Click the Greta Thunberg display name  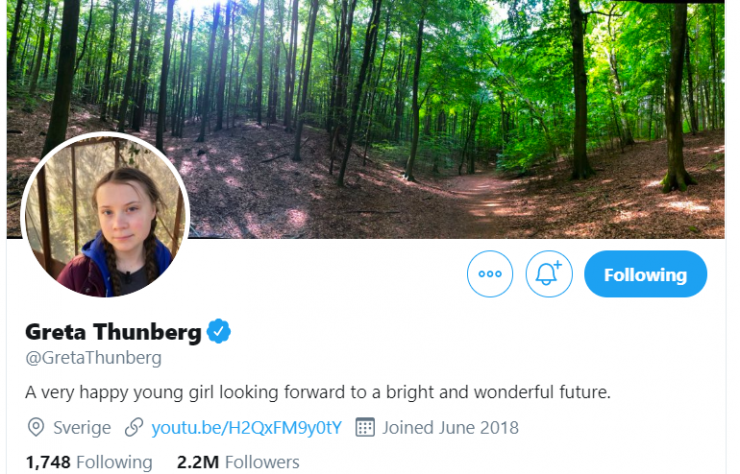click(112, 332)
